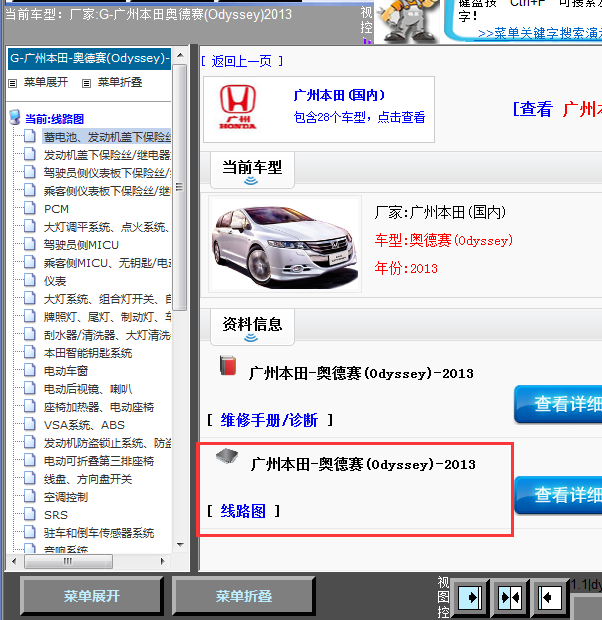Click the tree panel horizontal scrollbar thumb
602x620 pixels.
[68, 561]
